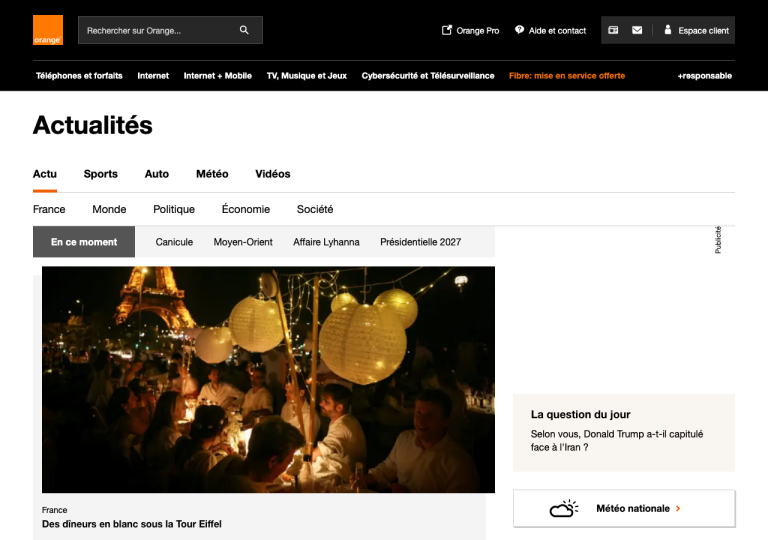This screenshot has height=540, width=768.
Task: Click the France category label under the photo
Action: [x=54, y=510]
